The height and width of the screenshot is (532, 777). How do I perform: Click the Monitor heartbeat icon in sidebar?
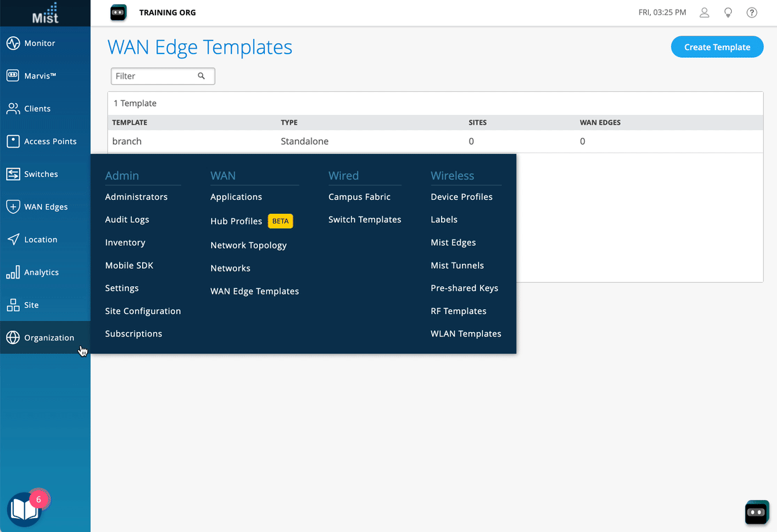(13, 43)
